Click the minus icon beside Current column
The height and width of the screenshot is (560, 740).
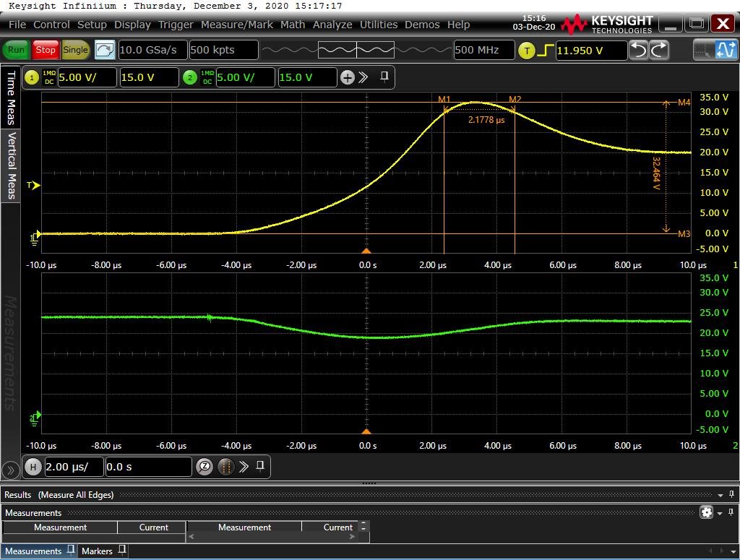point(363,527)
